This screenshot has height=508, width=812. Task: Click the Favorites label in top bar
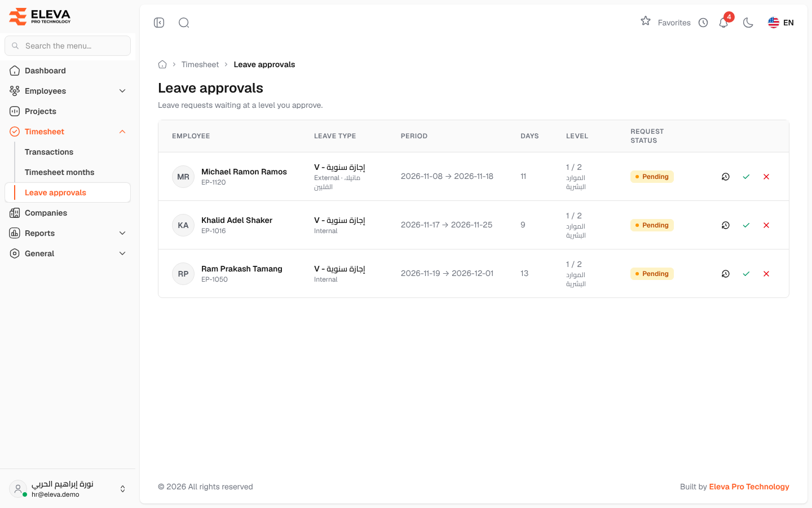tap(674, 23)
